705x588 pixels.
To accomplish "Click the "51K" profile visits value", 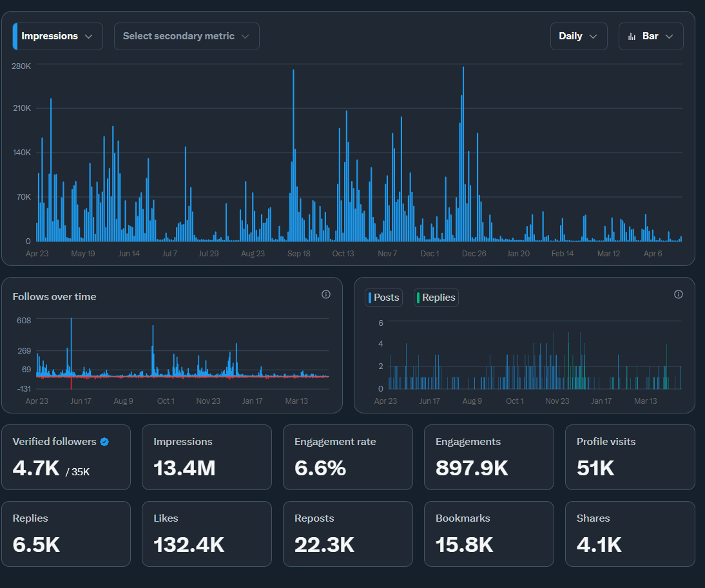I will (x=595, y=468).
